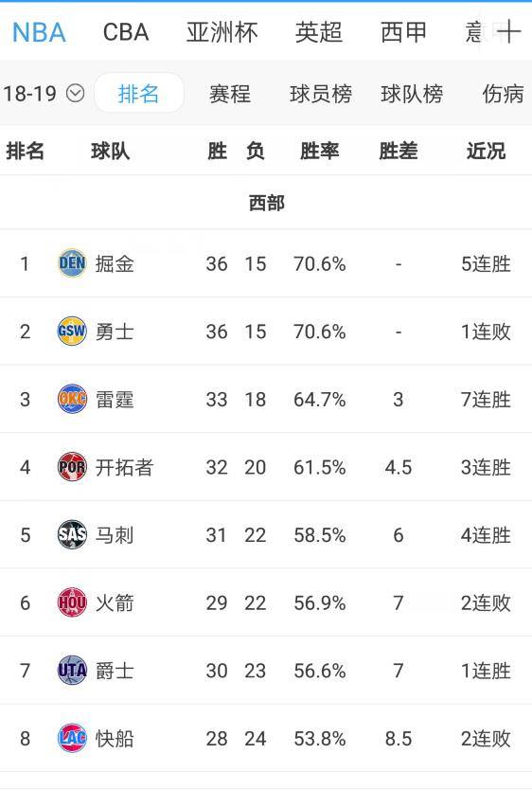Tap the plus icon to add leagues
532x790 pixels.
[508, 32]
